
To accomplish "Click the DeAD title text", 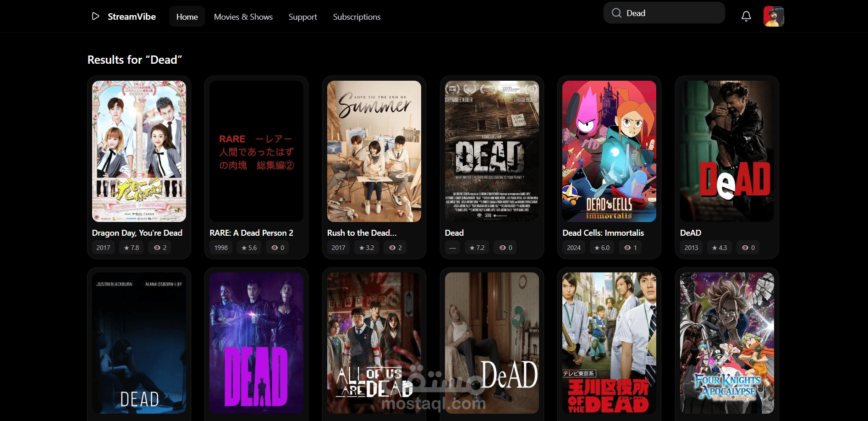I will point(691,233).
